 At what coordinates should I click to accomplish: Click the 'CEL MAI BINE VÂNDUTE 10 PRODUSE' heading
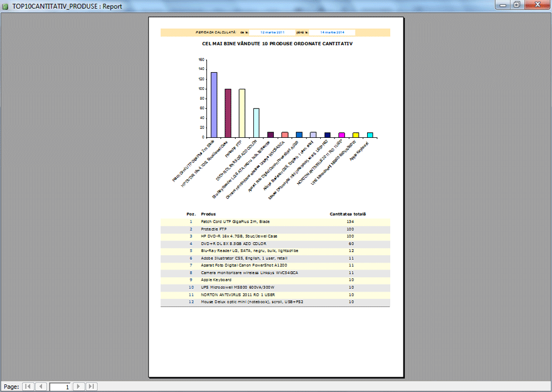pos(277,44)
